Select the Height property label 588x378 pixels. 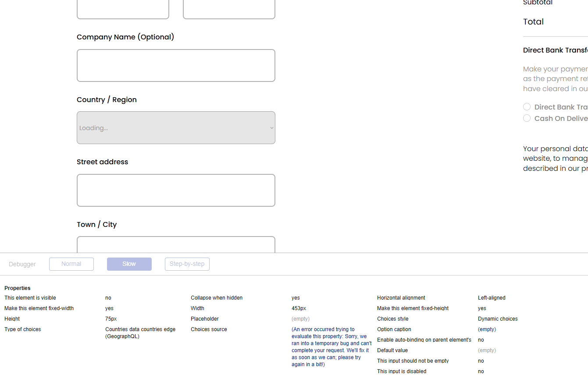point(12,319)
